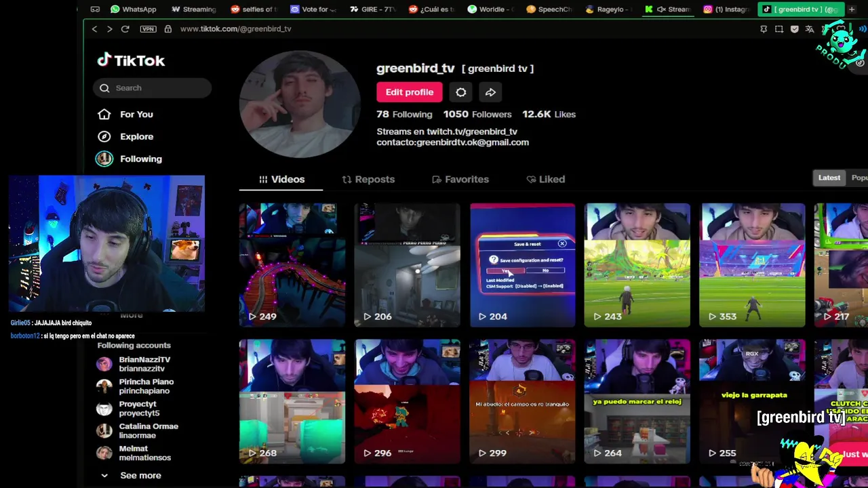
Task: Toggle the browser VPN badge
Action: pos(148,29)
